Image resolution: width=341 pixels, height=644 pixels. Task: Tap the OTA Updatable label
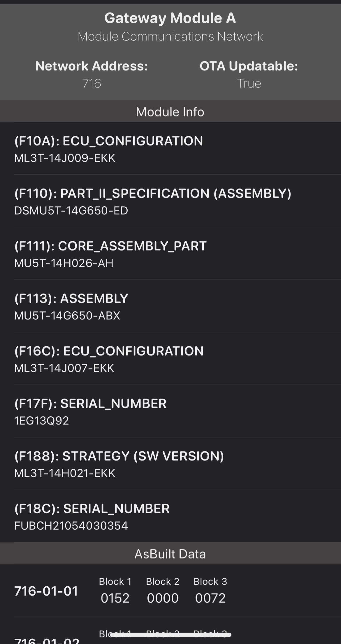coord(249,66)
